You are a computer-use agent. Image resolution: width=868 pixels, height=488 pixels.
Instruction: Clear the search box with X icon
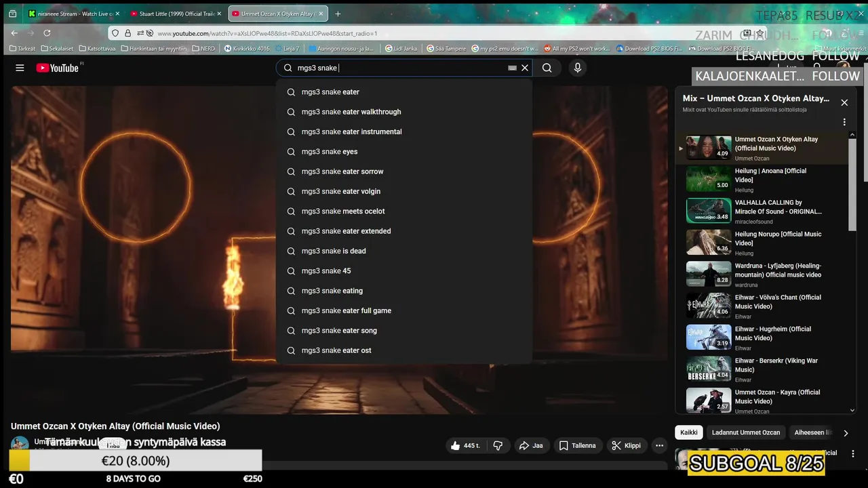[x=525, y=68]
